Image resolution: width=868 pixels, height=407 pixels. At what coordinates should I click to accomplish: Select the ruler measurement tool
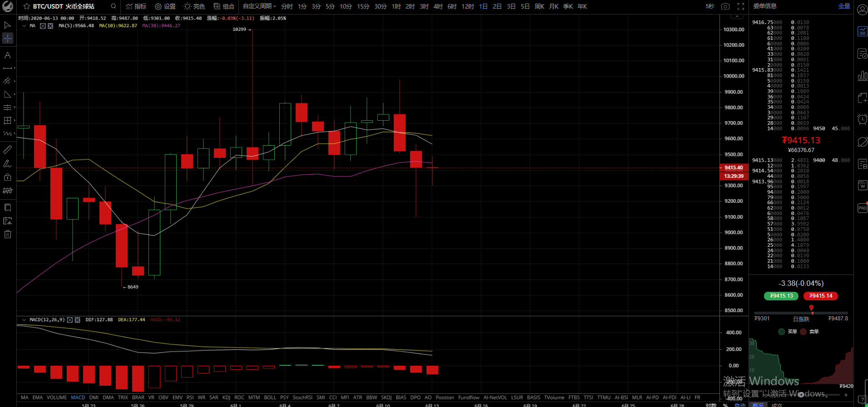pyautogui.click(x=7, y=149)
